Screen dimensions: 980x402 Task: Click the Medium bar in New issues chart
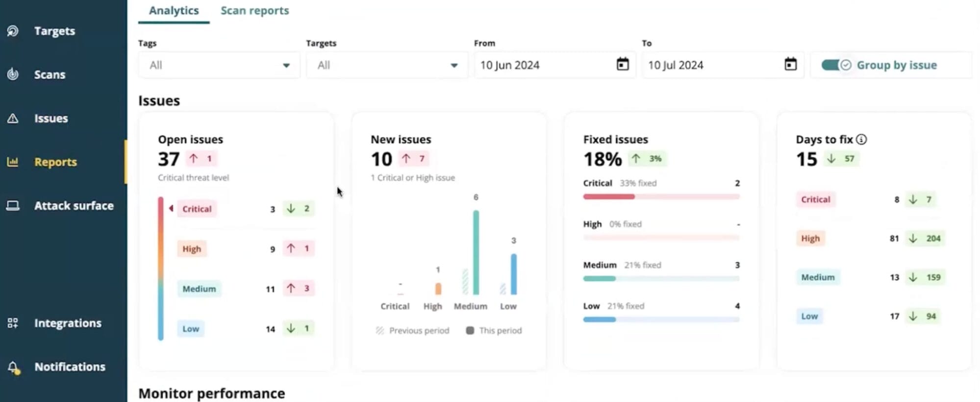click(x=476, y=252)
